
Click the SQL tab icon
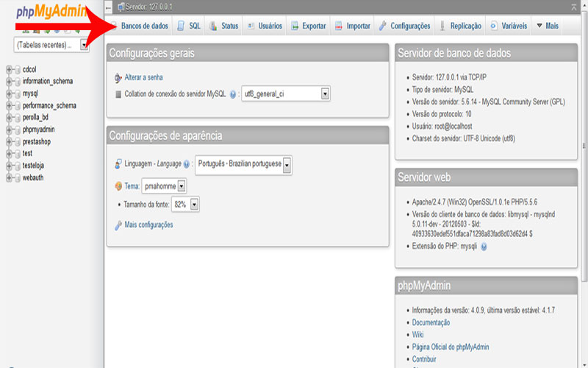coord(181,26)
